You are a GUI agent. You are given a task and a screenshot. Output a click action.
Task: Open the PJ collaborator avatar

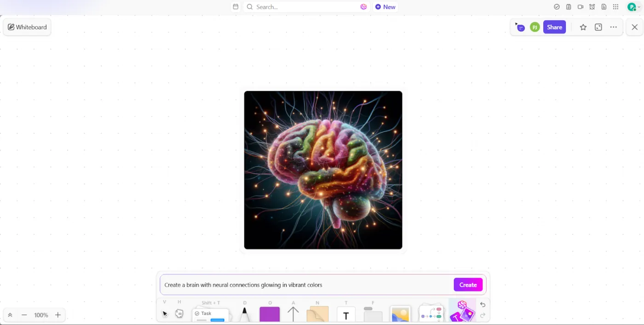point(535,27)
